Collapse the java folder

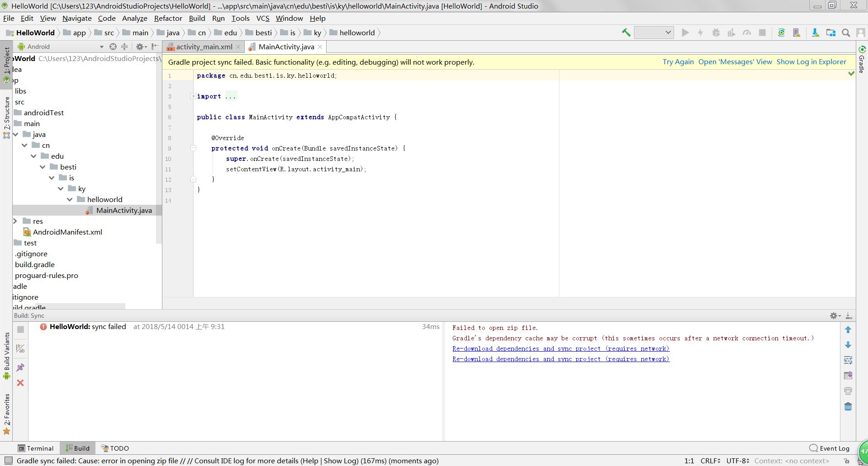[x=16, y=134]
